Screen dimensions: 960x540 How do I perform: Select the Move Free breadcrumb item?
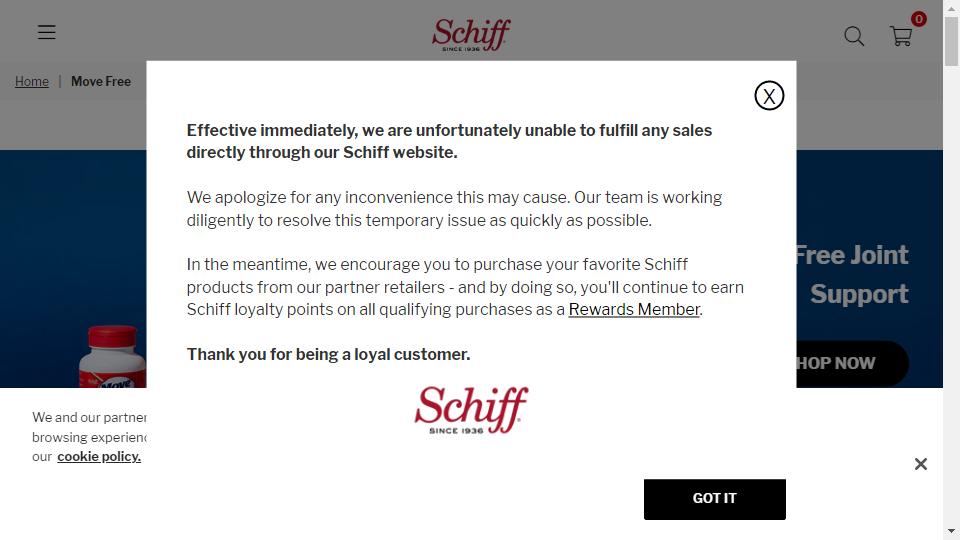tap(101, 81)
